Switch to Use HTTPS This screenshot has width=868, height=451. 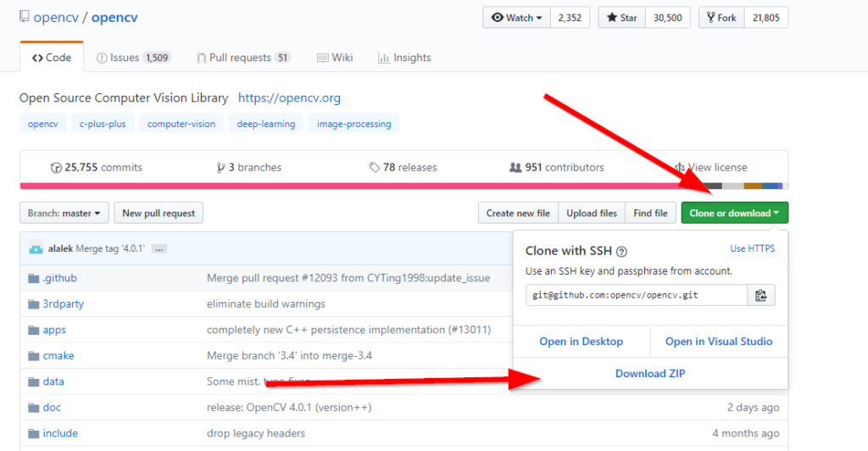(753, 248)
